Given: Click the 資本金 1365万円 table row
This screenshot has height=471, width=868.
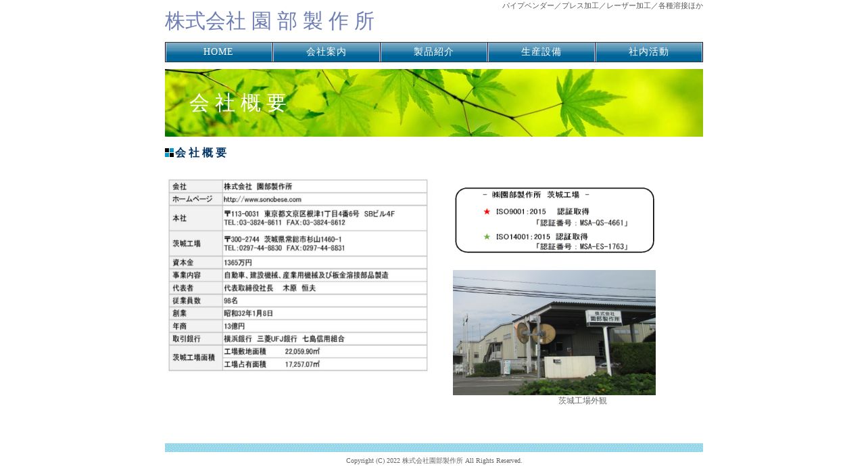Looking at the screenshot, I should pos(298,263).
